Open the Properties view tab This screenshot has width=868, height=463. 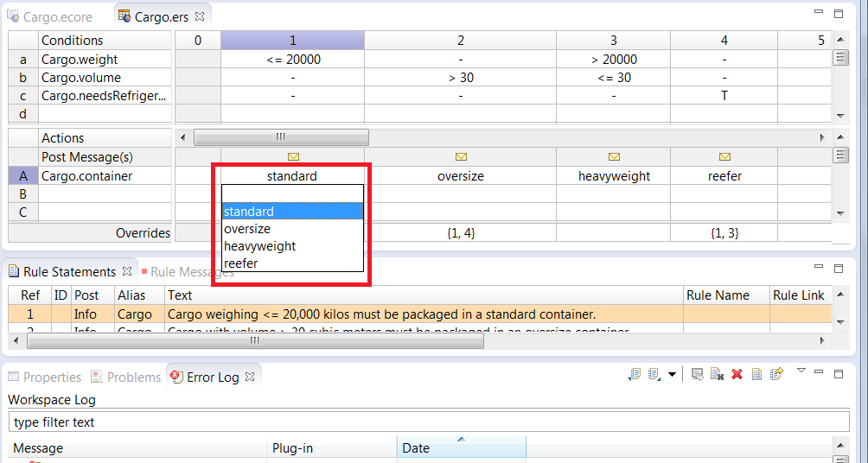click(46, 377)
